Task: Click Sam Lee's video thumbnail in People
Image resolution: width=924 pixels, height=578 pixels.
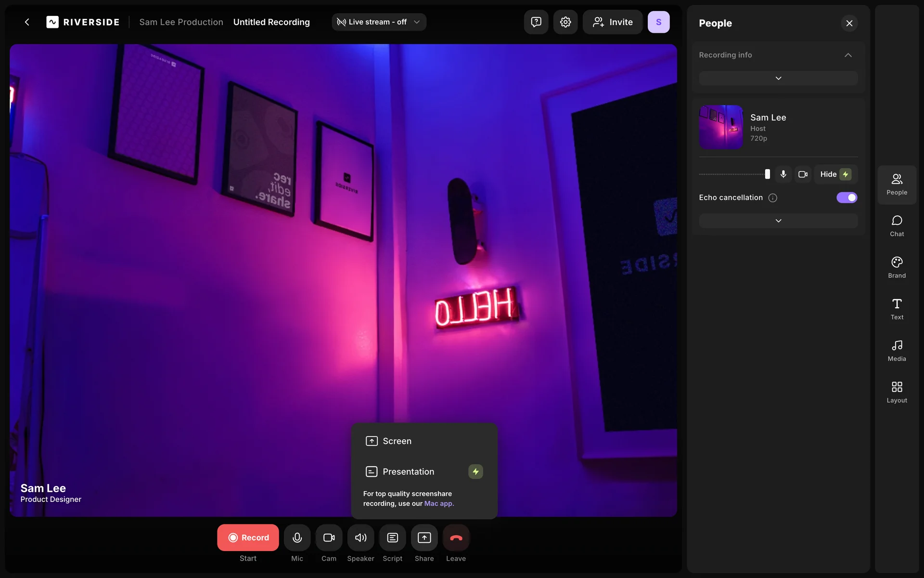Action: (x=721, y=127)
